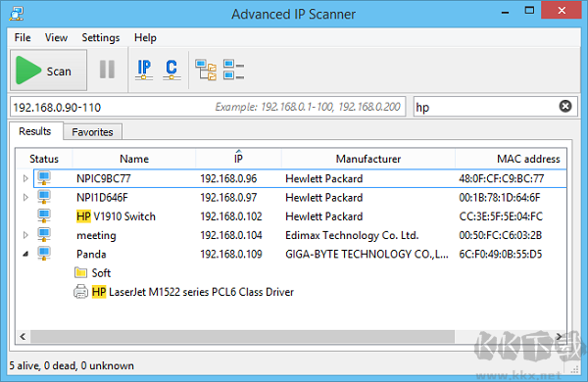Screen dimensions: 588x382
Task: Click the HP LaserJet printer icon
Action: [x=80, y=291]
